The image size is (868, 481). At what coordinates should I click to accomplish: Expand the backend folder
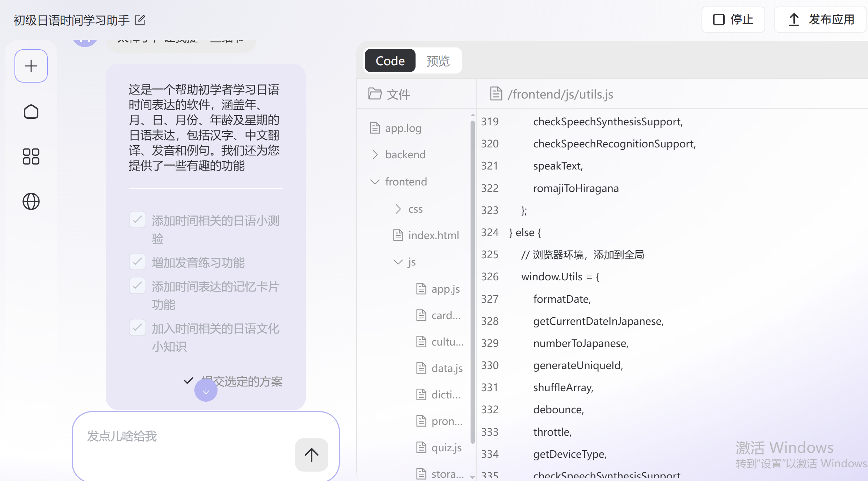(405, 155)
